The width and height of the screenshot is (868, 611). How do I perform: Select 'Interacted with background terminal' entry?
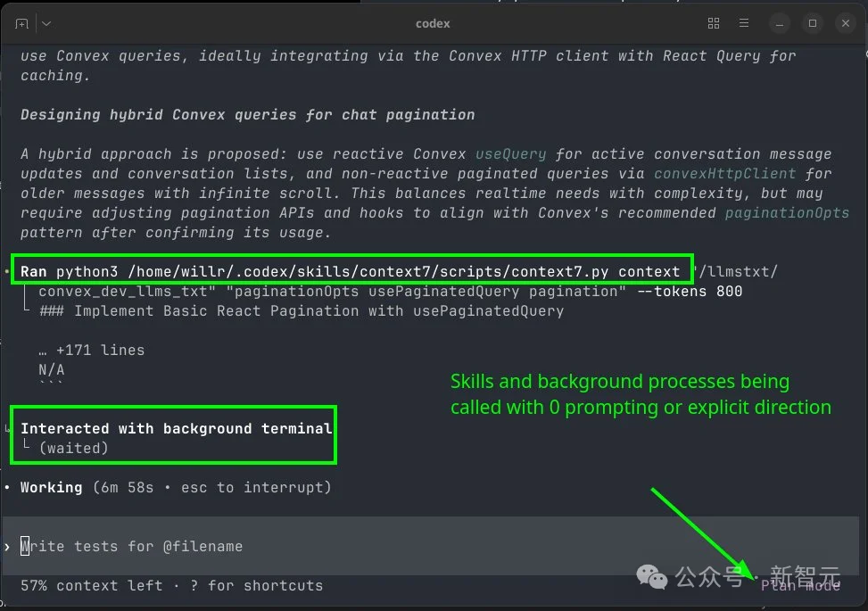[176, 429]
